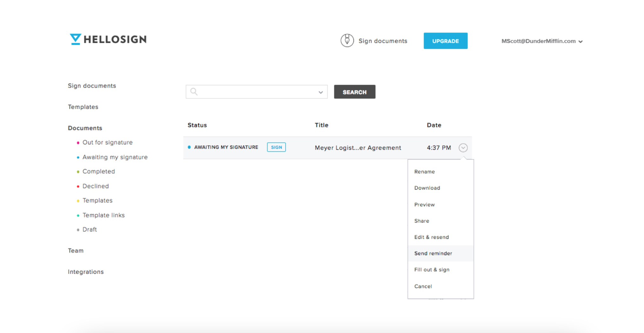Filter by Awaiting my signature
The image size is (644, 333).
tap(115, 157)
